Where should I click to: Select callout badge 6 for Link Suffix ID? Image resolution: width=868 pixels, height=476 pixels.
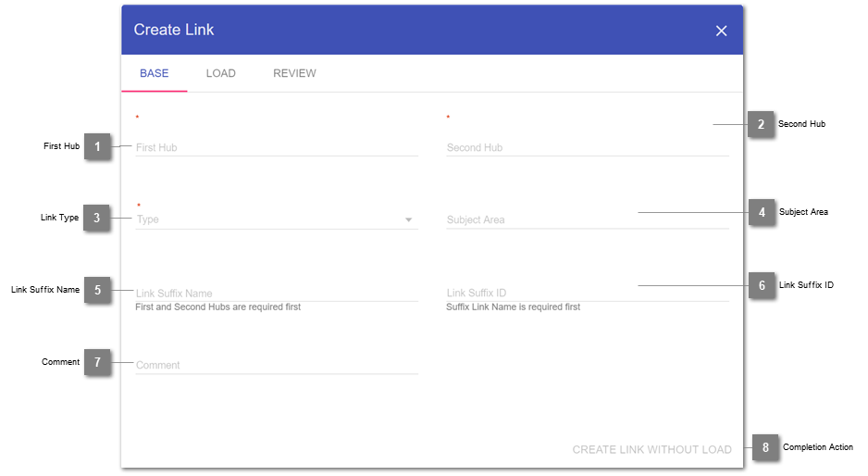[x=762, y=286]
